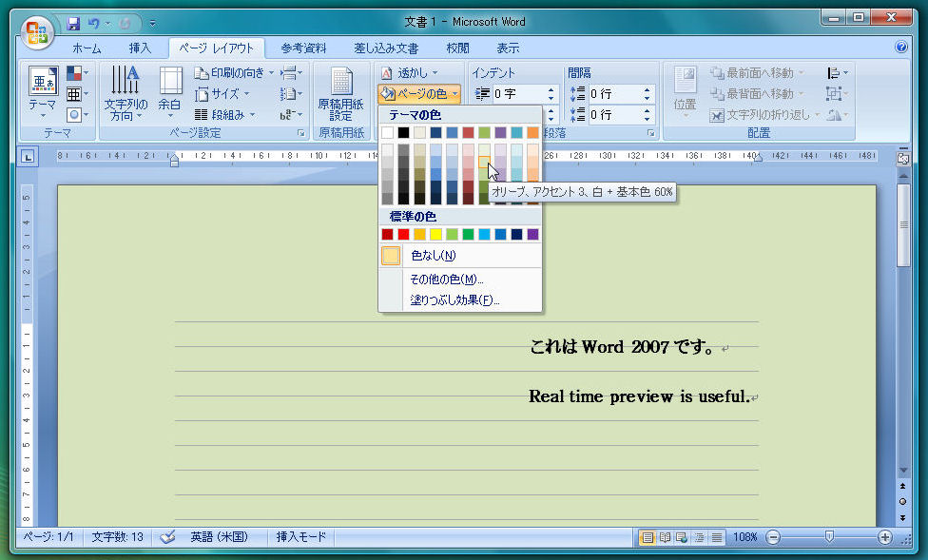Open hyphenation menu icon
The image size is (928, 560).
pos(291,114)
